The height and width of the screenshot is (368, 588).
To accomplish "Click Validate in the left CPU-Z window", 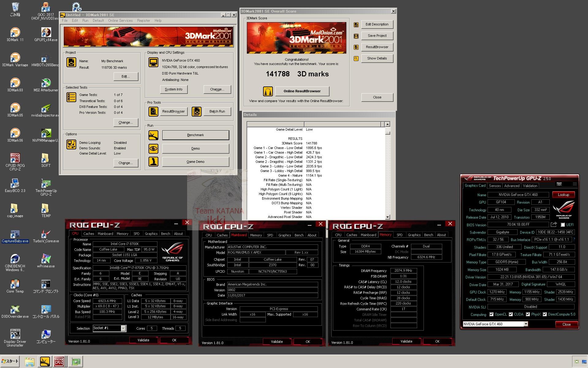I will [143, 340].
